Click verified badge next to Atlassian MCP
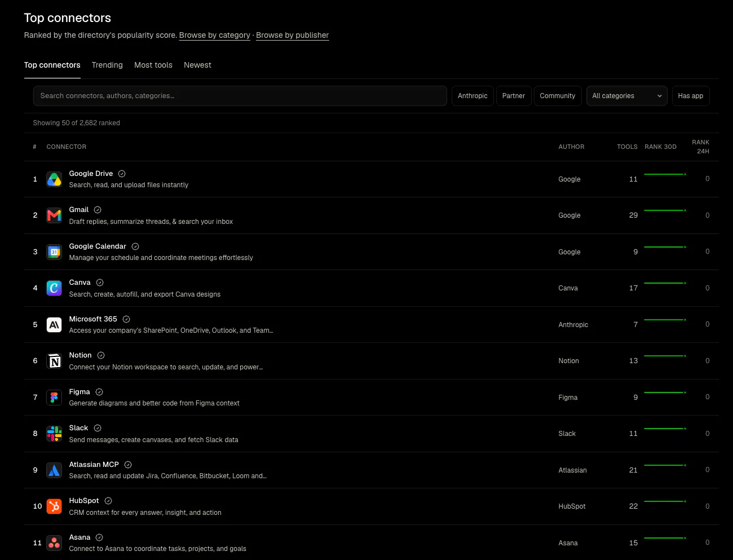 (128, 465)
